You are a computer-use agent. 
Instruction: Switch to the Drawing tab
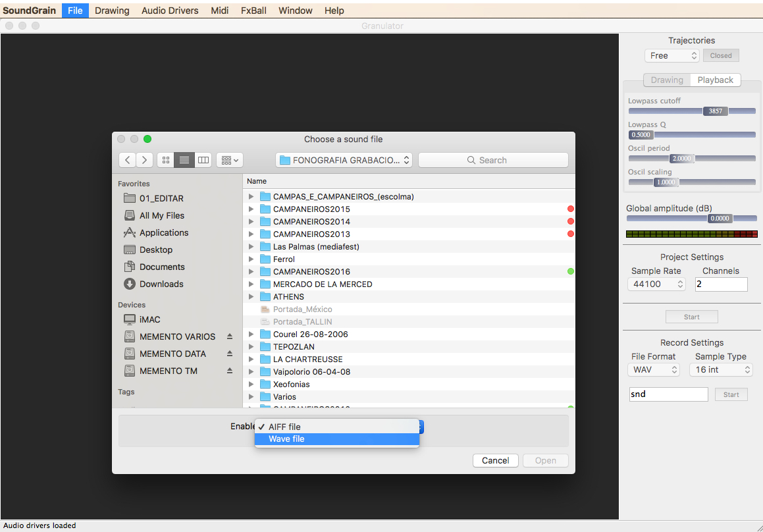click(x=667, y=79)
